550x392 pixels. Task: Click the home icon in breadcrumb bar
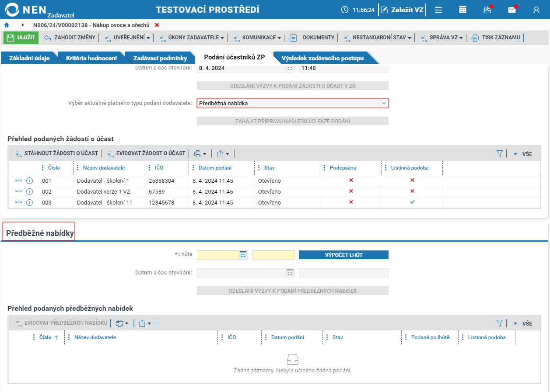(7, 25)
